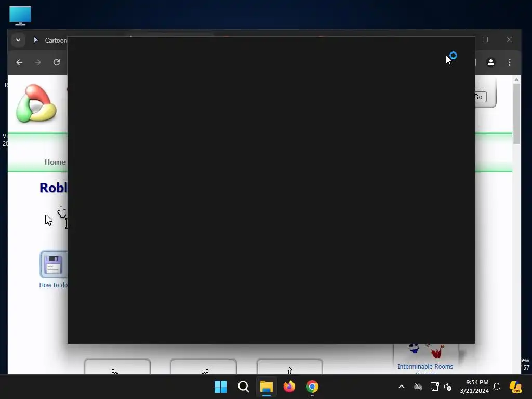The width and height of the screenshot is (532, 399).
Task: Click the scrollbar up arrow
Action: click(516, 79)
